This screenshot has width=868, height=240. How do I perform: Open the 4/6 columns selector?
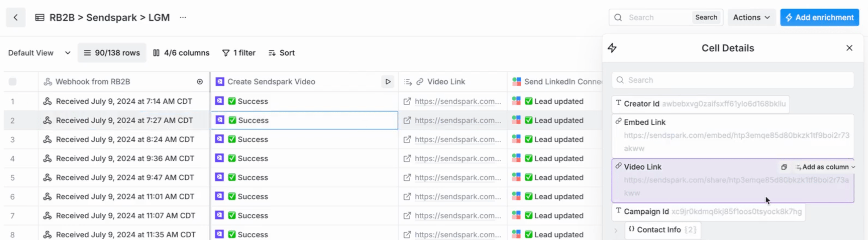(181, 53)
